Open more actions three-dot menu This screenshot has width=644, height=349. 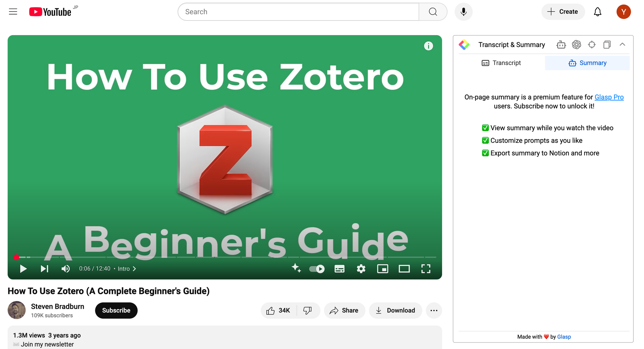tap(434, 310)
